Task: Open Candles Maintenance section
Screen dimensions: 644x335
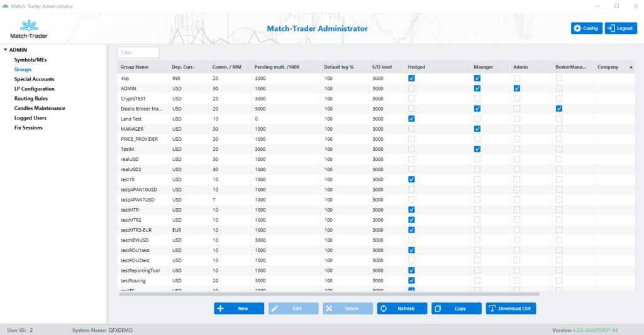Action: tap(40, 108)
